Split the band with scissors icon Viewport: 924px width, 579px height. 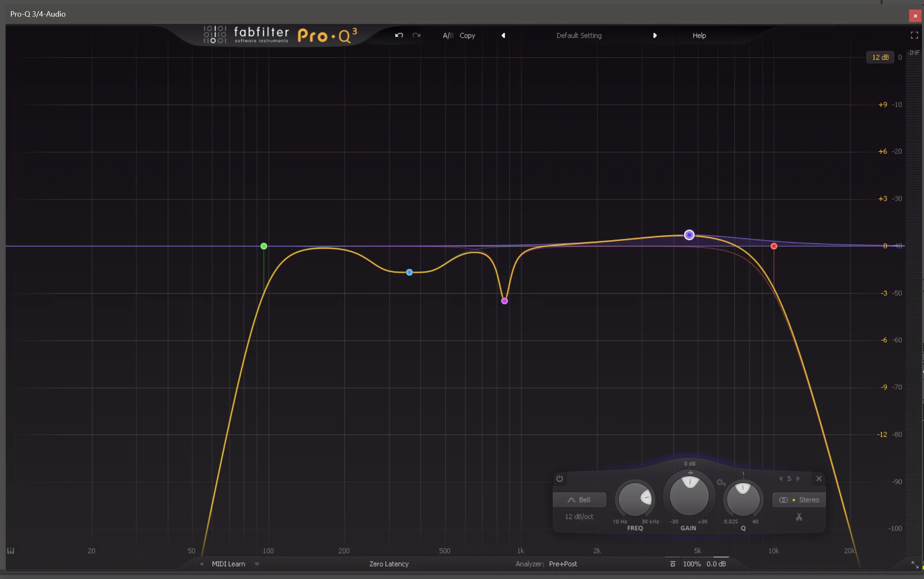pos(799,517)
